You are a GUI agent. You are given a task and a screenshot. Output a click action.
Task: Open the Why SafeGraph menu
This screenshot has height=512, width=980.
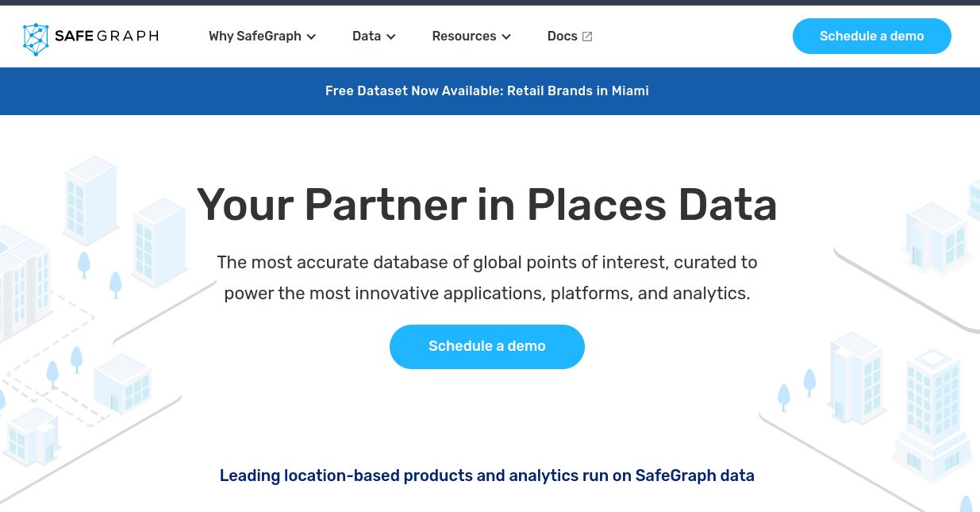tap(254, 37)
